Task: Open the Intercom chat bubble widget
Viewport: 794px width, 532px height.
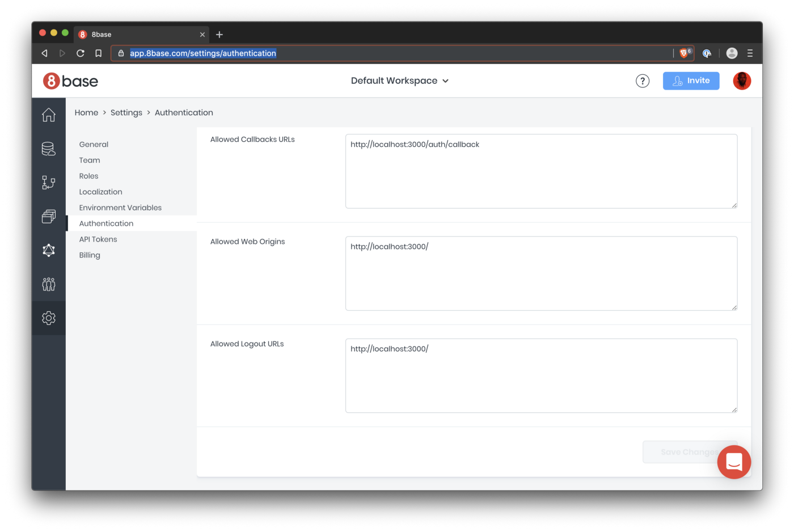Action: (x=734, y=462)
